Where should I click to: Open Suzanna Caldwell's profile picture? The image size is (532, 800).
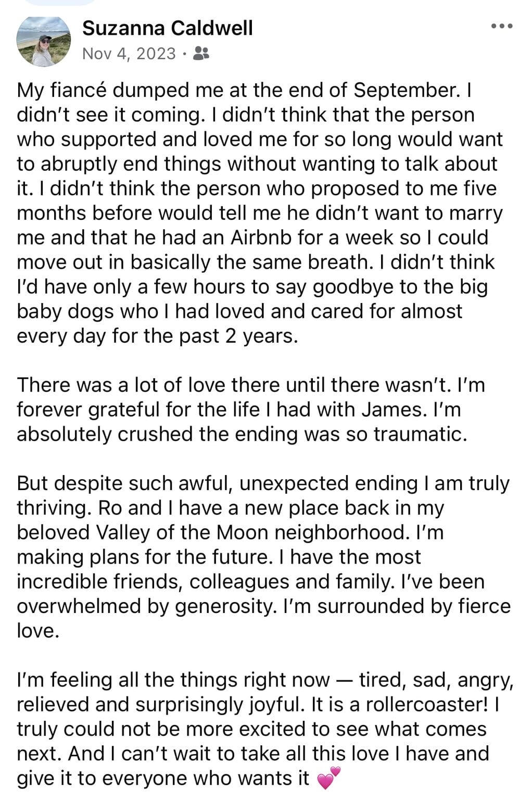[x=44, y=41]
